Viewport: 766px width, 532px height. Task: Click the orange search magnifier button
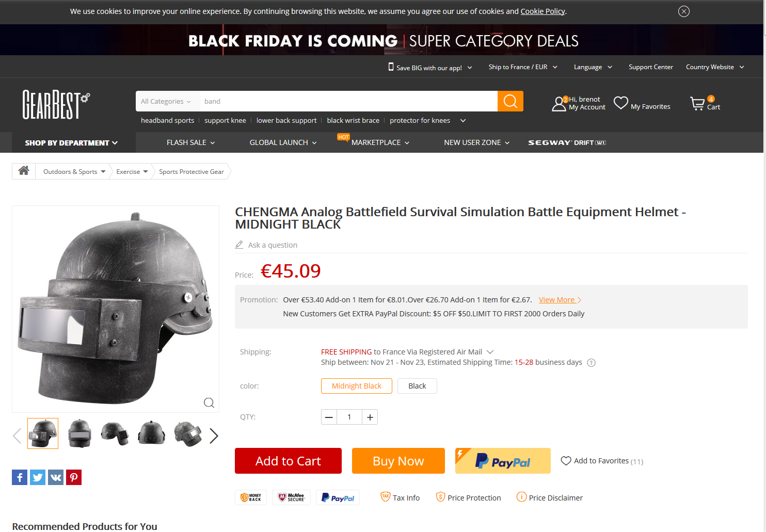(x=510, y=101)
